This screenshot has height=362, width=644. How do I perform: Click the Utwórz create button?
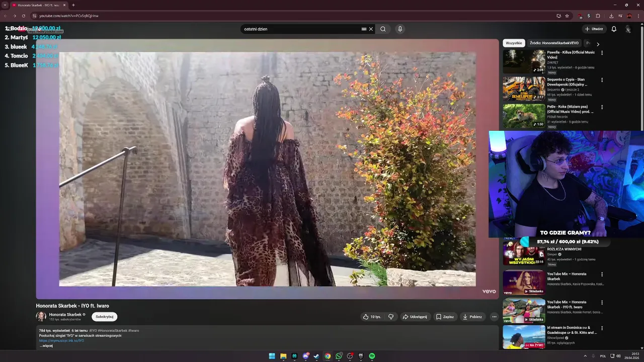(594, 29)
